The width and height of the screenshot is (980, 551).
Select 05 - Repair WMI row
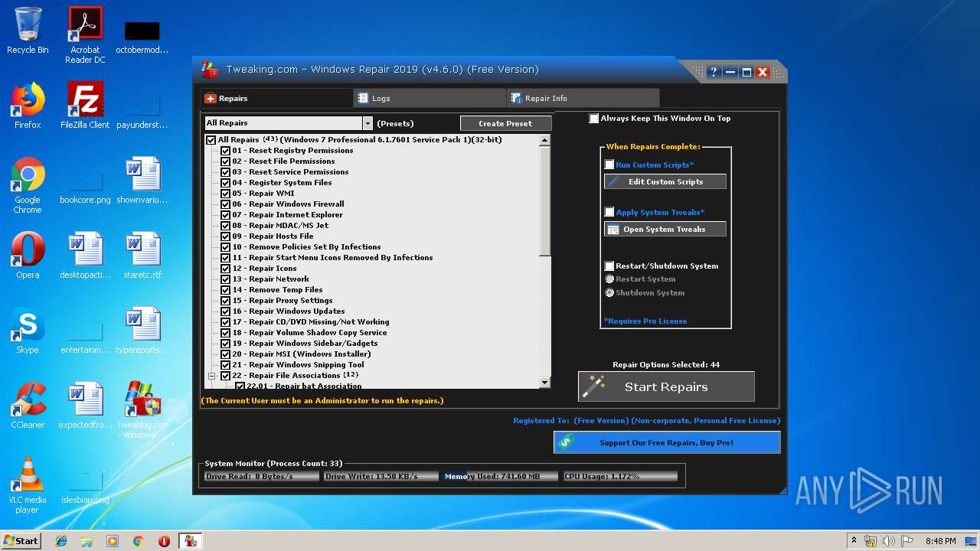[263, 194]
